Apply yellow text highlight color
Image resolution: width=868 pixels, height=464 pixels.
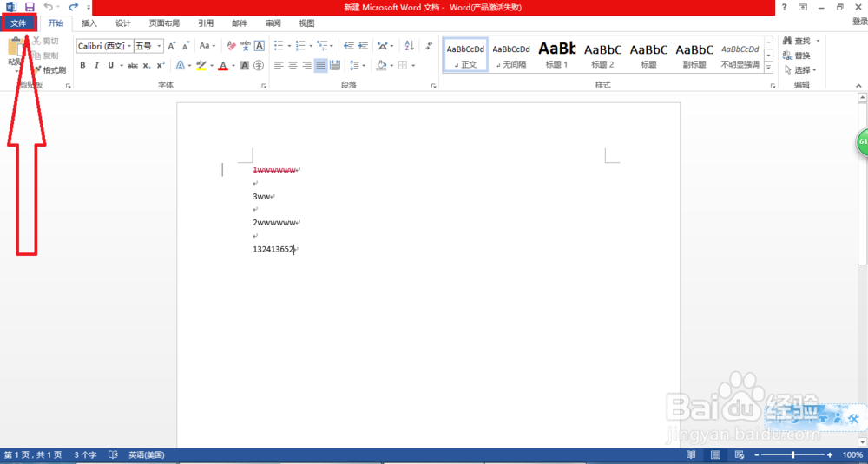point(201,65)
